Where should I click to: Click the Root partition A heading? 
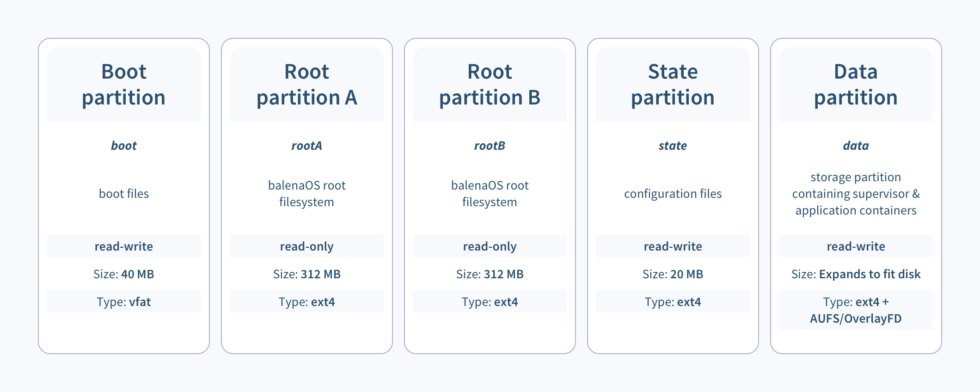[306, 85]
